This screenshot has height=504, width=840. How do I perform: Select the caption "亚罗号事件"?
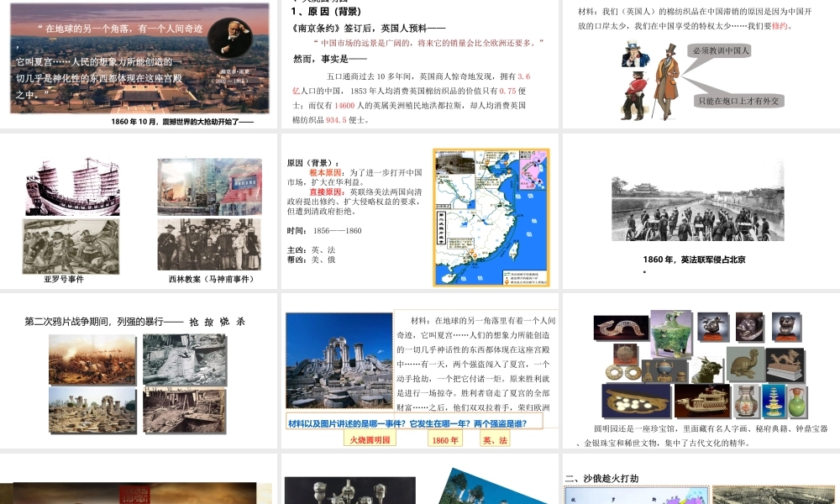click(64, 279)
